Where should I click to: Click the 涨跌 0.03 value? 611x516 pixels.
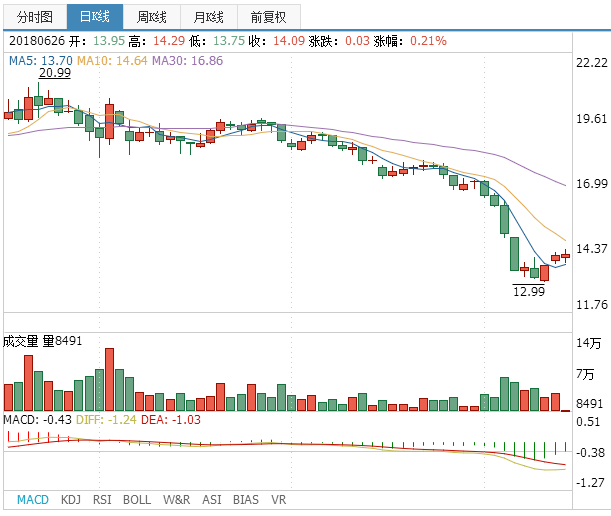pos(357,41)
